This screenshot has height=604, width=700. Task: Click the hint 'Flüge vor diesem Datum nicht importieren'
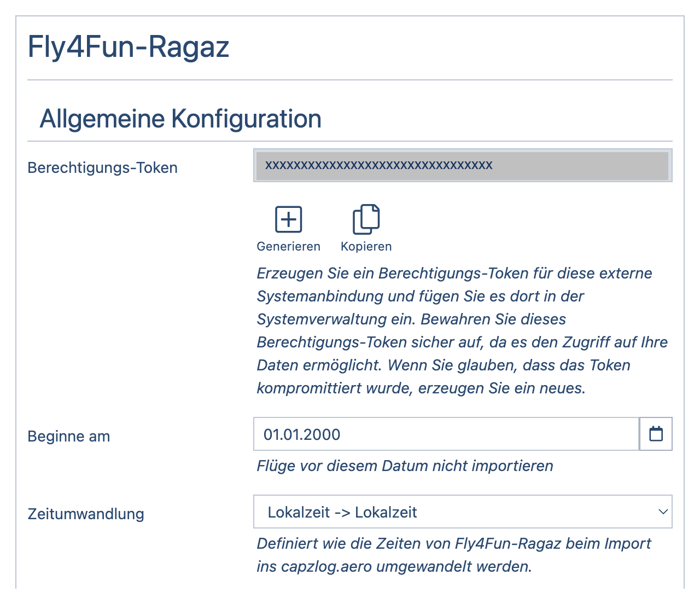point(405,466)
